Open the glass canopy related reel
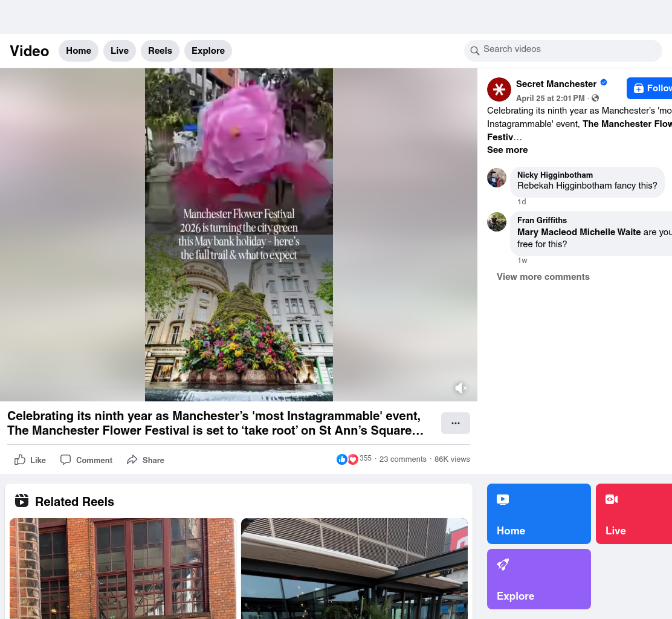672x619 pixels. [x=354, y=568]
